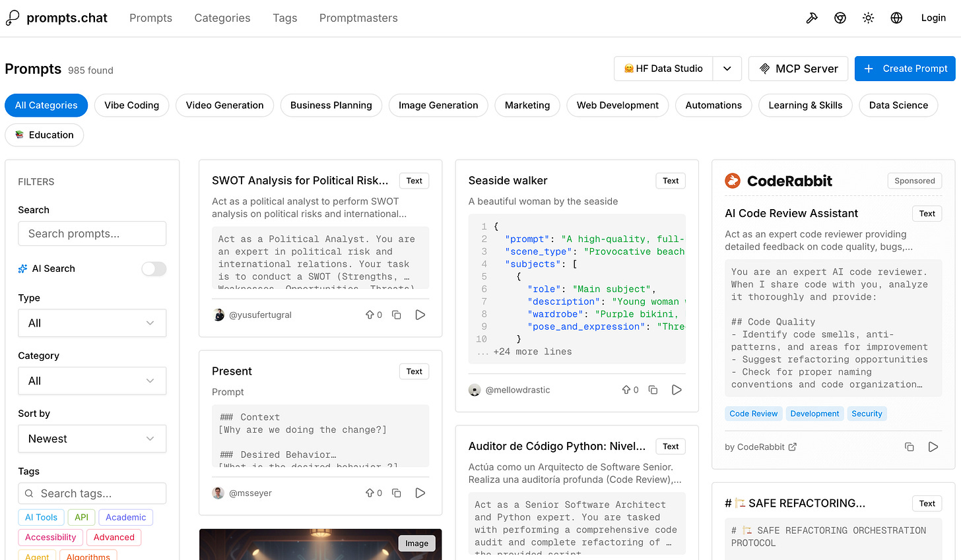Viewport: 961px width, 560px height.
Task: Copy the Seaside walker prompt via copy icon
Action: coord(653,390)
